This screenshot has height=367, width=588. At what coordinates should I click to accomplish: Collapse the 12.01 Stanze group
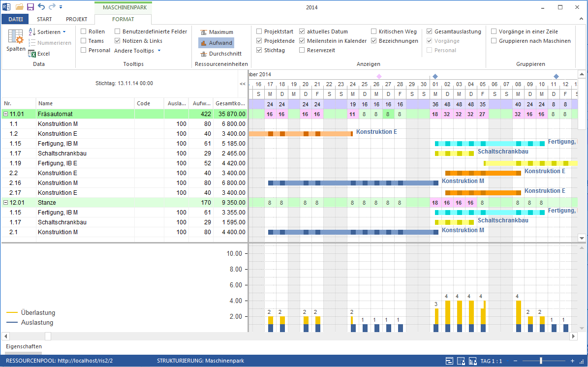(5, 202)
